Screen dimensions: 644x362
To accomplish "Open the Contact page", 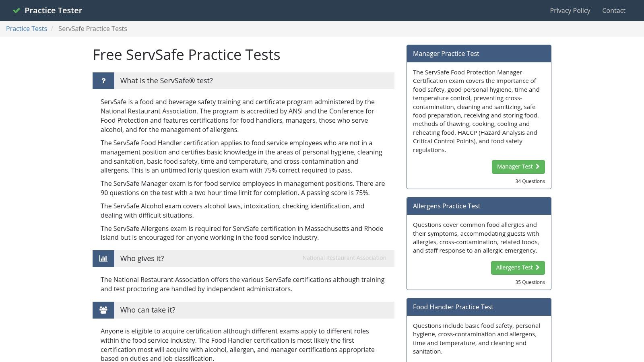I will tap(613, 10).
